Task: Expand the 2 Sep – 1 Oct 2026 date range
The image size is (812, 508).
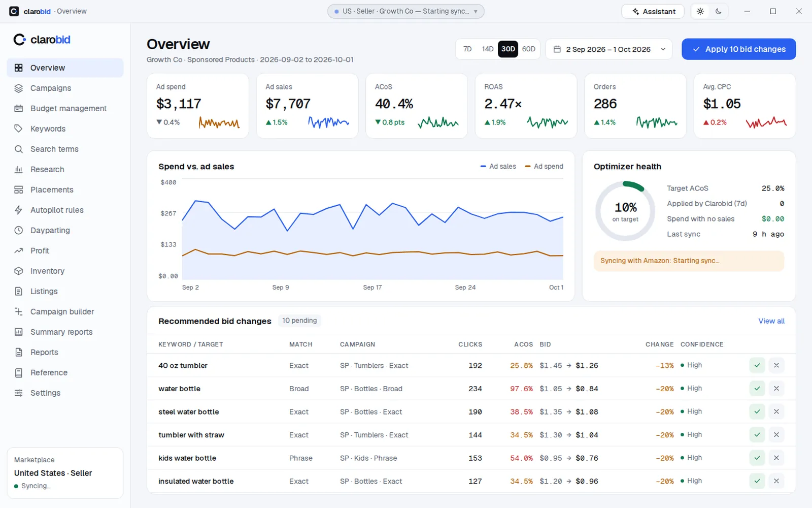Action: pos(609,49)
